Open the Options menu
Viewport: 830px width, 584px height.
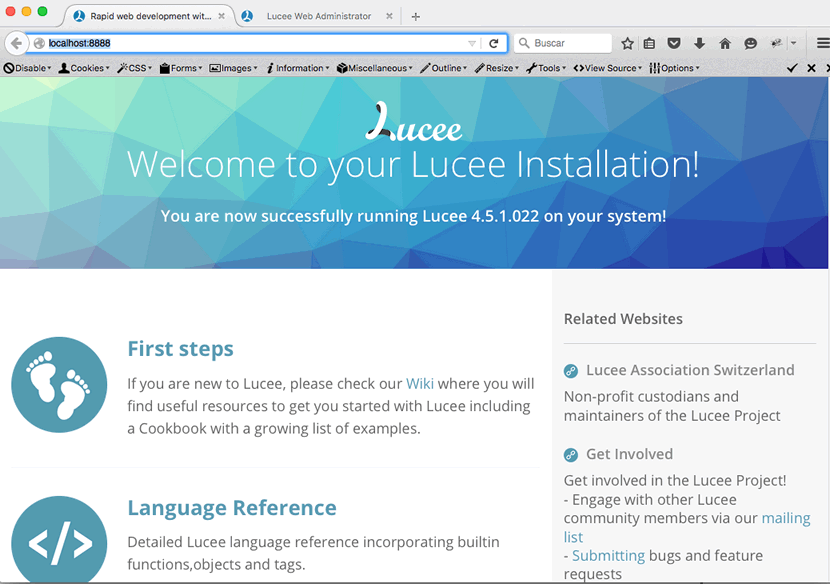click(x=674, y=68)
